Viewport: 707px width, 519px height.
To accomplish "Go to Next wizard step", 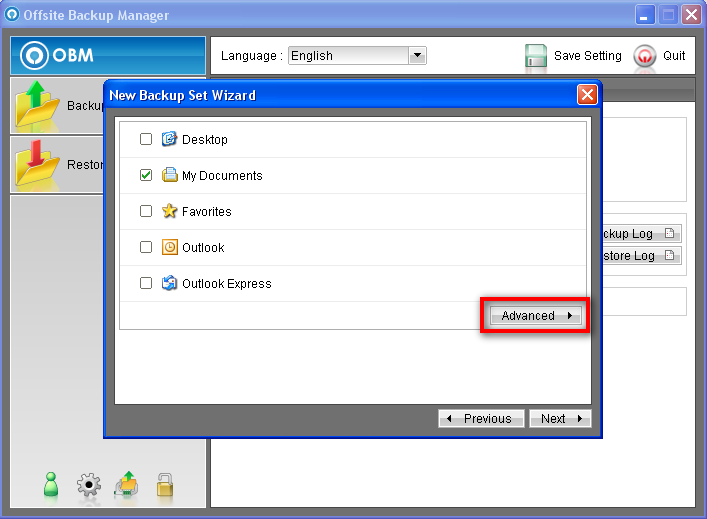I will (560, 419).
